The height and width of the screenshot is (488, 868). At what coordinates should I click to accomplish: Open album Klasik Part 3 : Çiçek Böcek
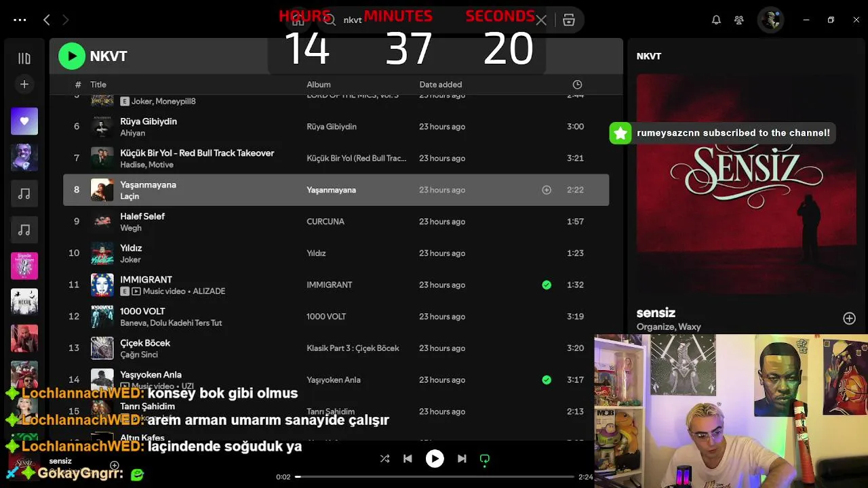pos(353,348)
